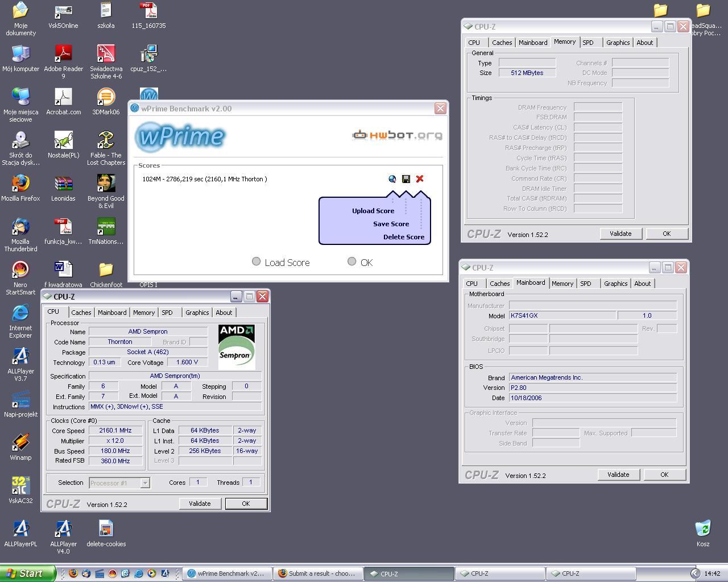The height and width of the screenshot is (582, 728).
Task: Open About tab in Mainboard CPU-Z window
Action: pyautogui.click(x=643, y=284)
